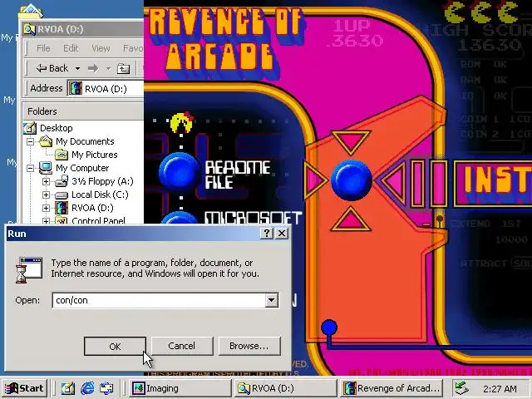
Task: Click the Ms. Pac-Man character icon
Action: coord(183,121)
